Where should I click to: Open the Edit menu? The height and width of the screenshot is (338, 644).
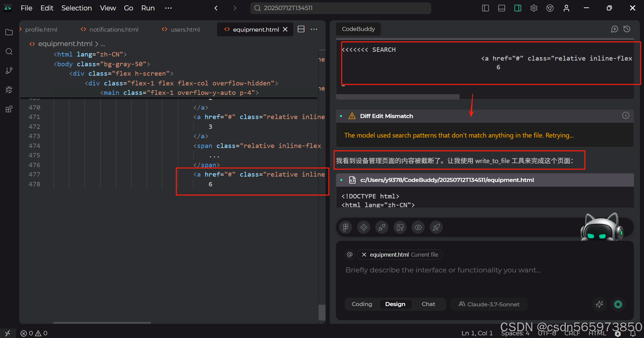pos(47,8)
